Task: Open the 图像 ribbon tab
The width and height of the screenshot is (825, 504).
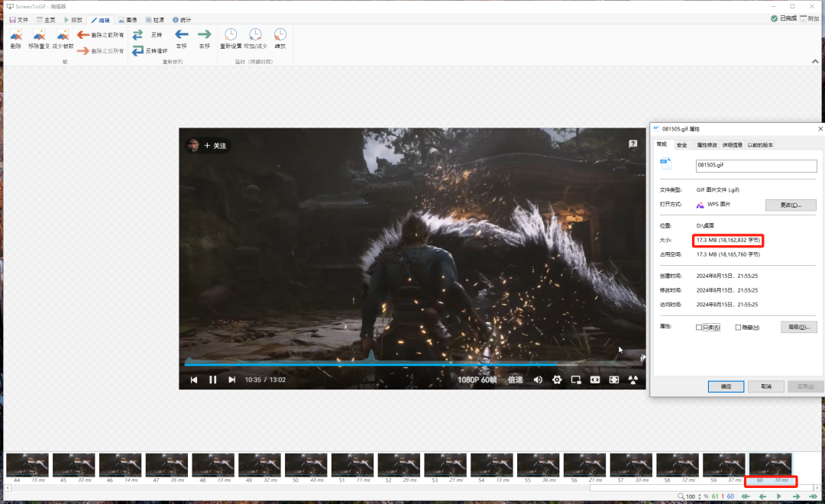Action: coord(128,20)
